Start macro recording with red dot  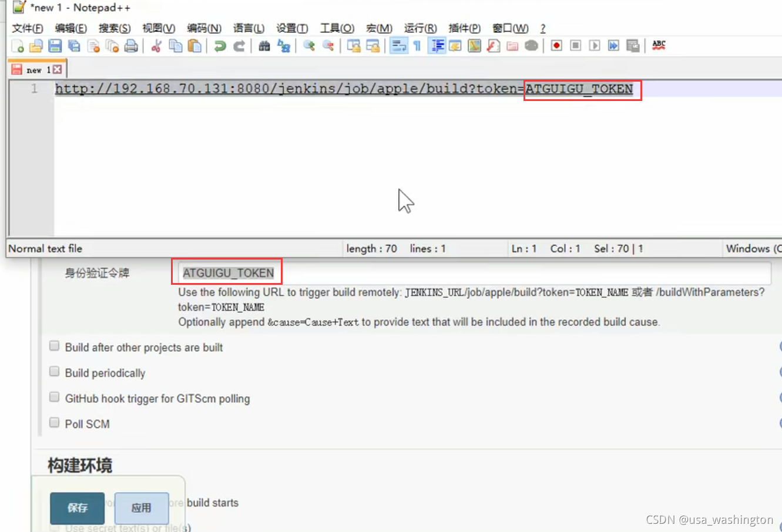556,46
